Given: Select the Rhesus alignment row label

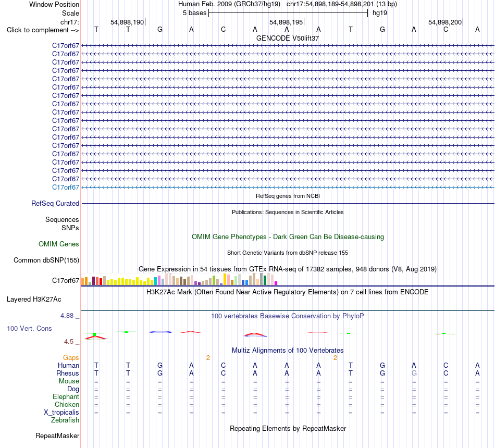Looking at the screenshot, I should pyautogui.click(x=68, y=373).
